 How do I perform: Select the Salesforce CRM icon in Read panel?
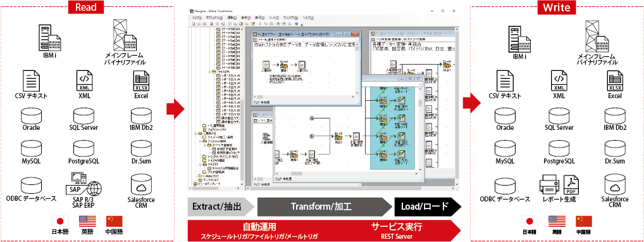(x=141, y=184)
